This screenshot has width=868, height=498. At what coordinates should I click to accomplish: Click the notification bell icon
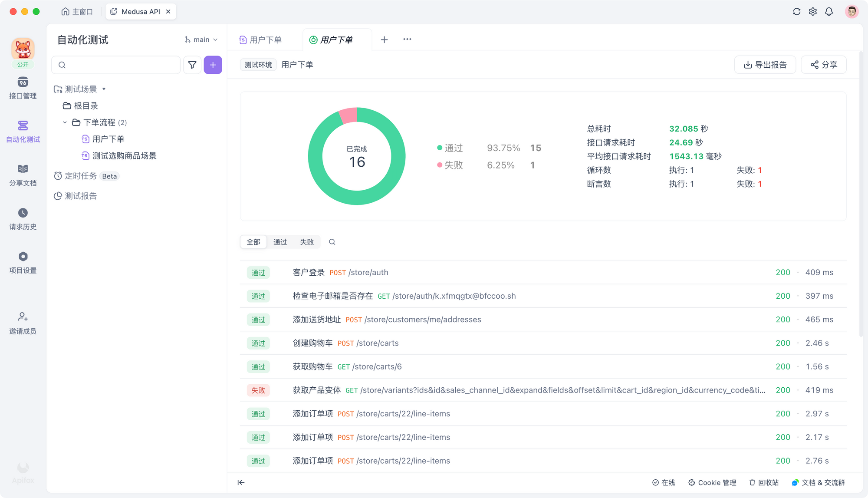(x=829, y=12)
